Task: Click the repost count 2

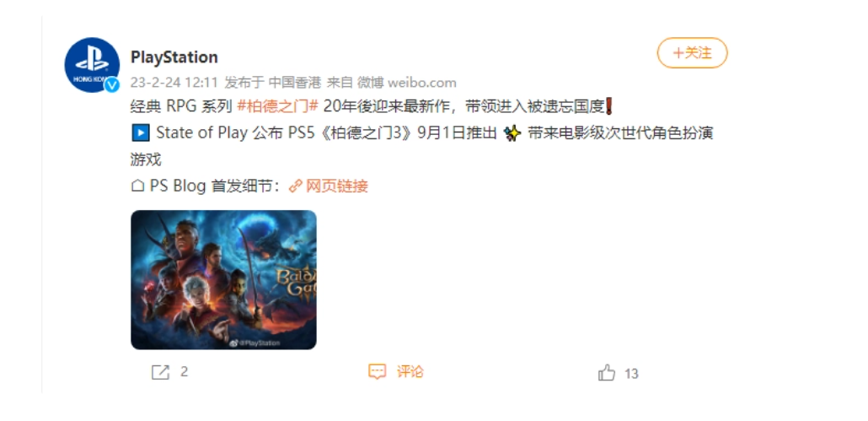Action: [x=185, y=372]
